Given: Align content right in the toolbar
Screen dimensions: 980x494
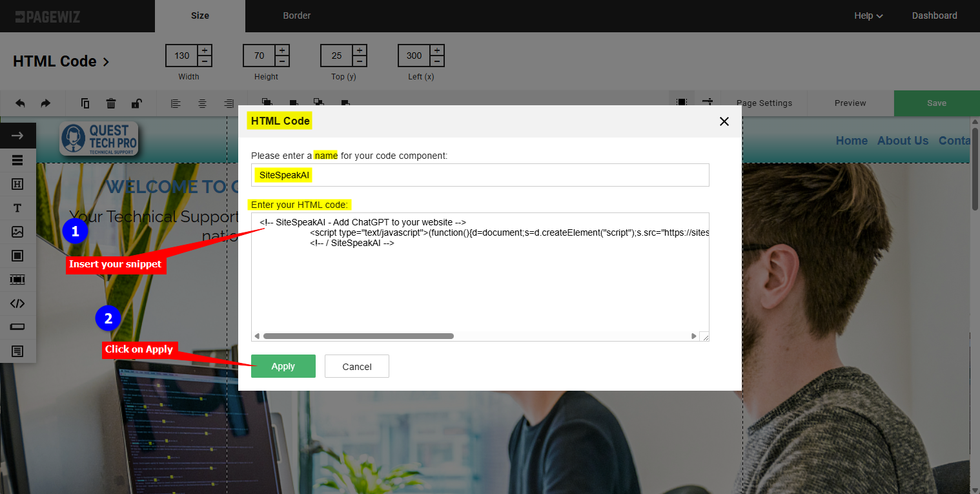Looking at the screenshot, I should pos(229,103).
